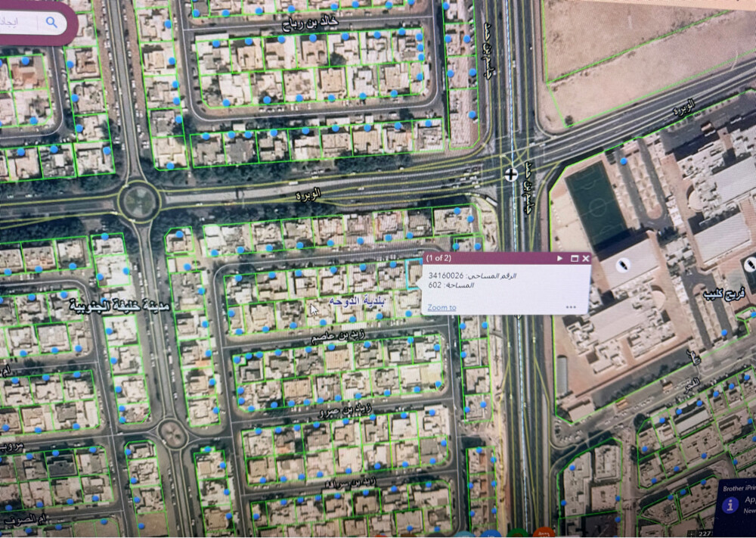Click the green football pitch on the map

click(596, 204)
